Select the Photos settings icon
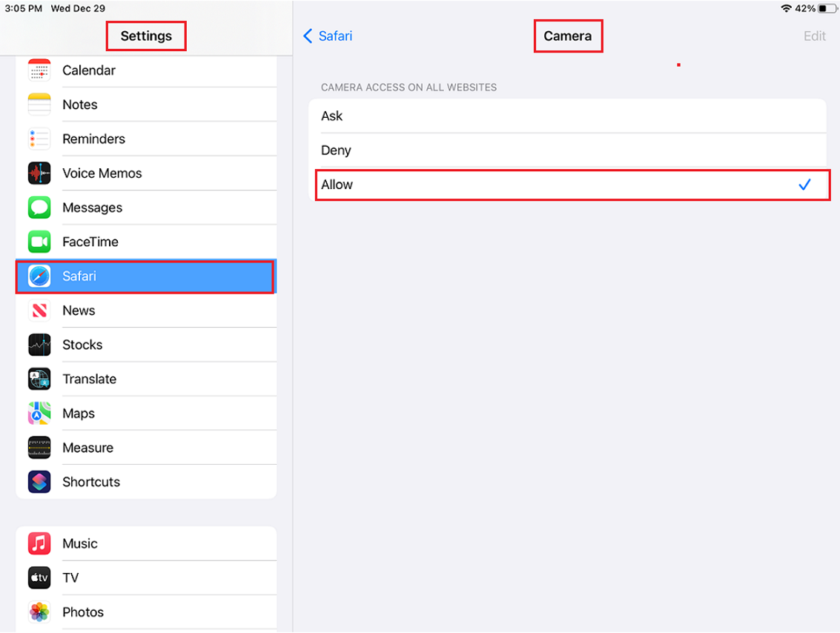The width and height of the screenshot is (840, 633). tap(39, 612)
